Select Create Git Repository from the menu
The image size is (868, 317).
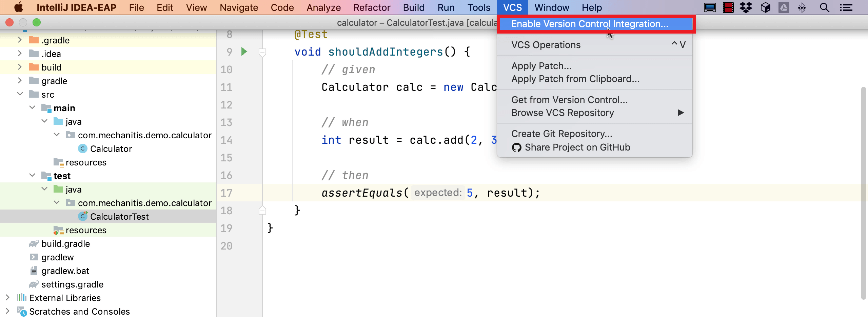[x=561, y=133]
